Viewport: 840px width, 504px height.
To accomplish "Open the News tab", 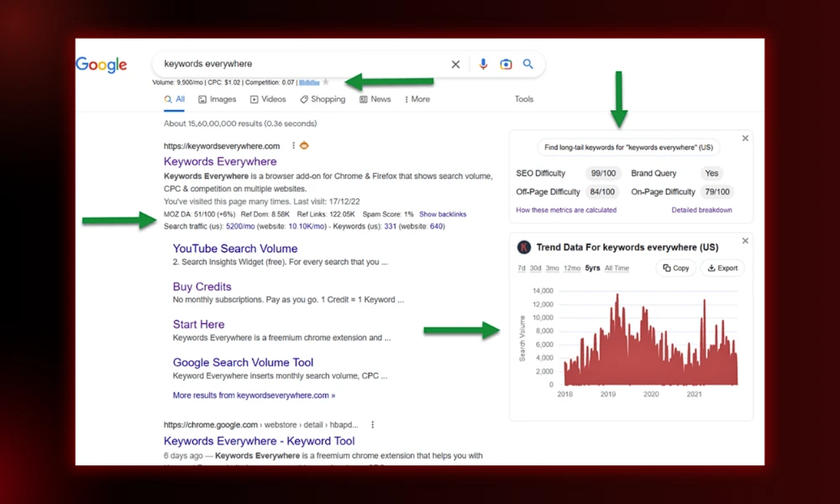I will (375, 99).
